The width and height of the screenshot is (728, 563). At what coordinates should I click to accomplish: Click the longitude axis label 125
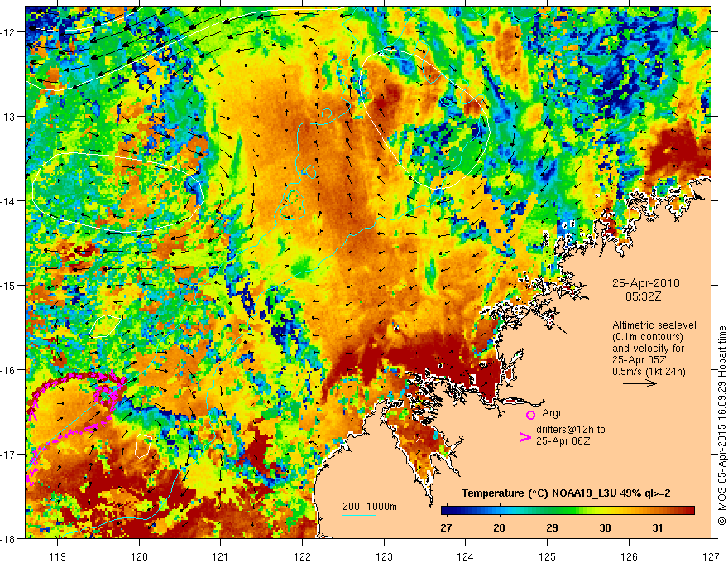(548, 556)
